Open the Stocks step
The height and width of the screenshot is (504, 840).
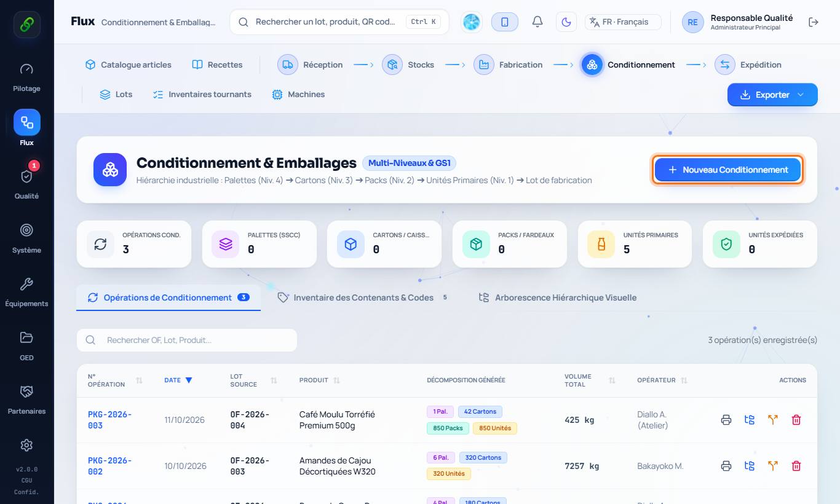(408, 65)
